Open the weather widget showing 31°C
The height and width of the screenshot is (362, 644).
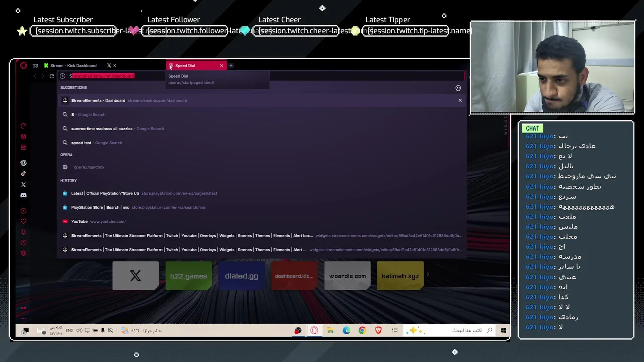coord(141,330)
